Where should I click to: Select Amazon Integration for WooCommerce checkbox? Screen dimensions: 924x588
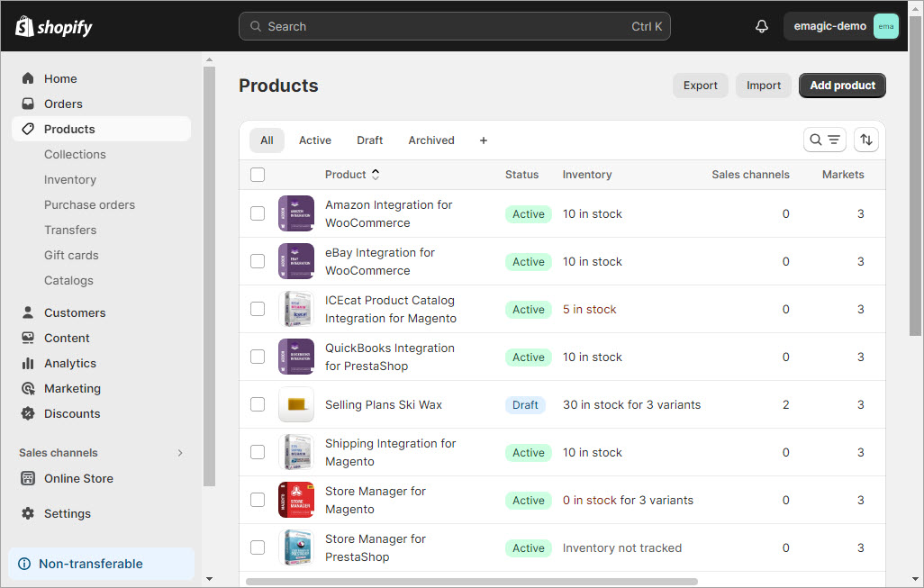pos(258,213)
